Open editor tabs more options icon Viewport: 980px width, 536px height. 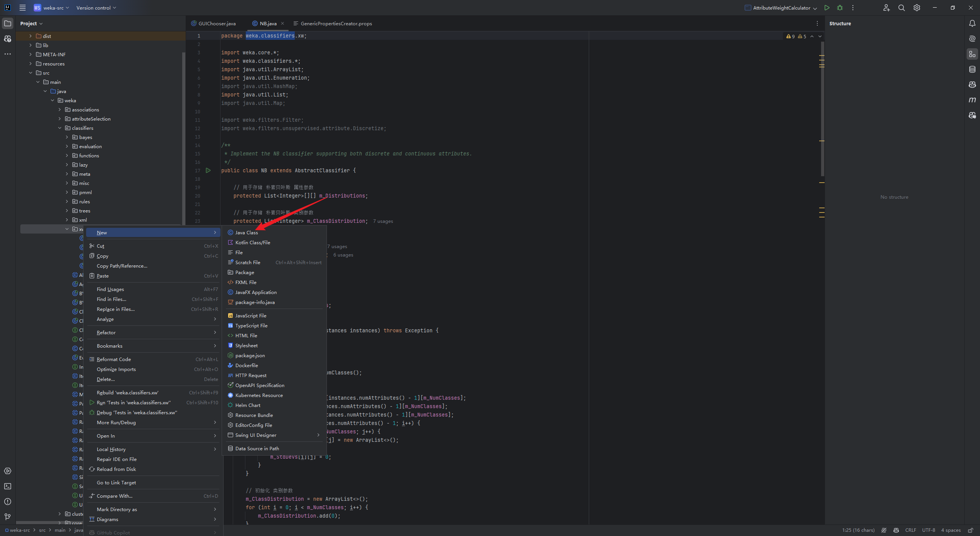coord(817,23)
